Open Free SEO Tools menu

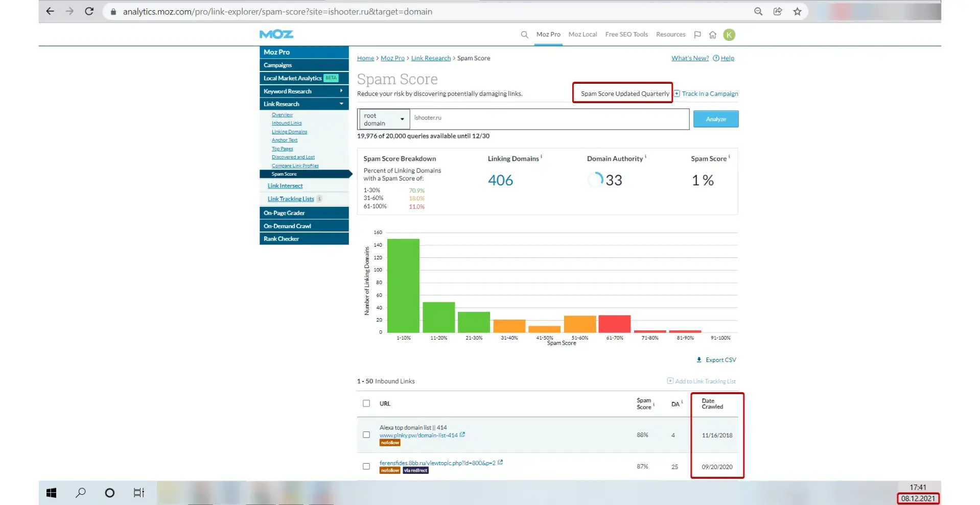click(x=626, y=35)
